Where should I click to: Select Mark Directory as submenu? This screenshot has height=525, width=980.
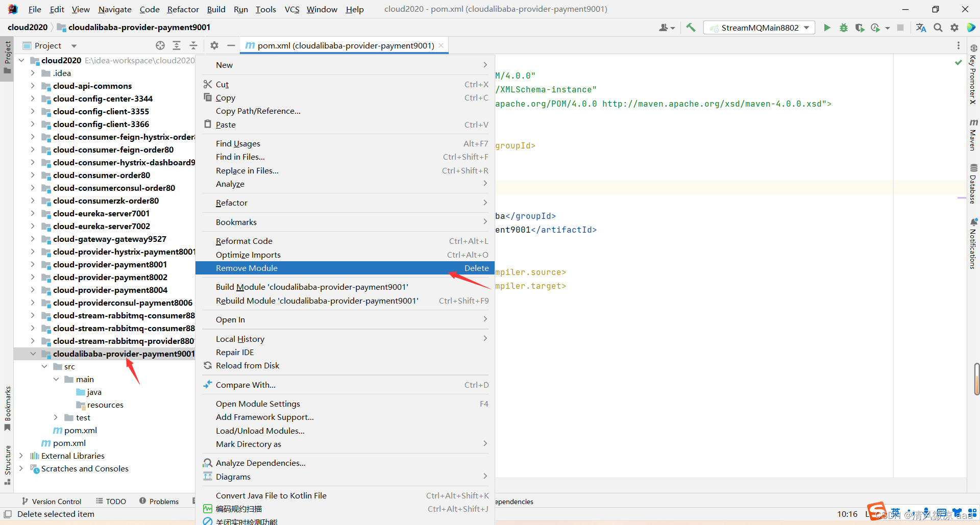click(x=345, y=444)
